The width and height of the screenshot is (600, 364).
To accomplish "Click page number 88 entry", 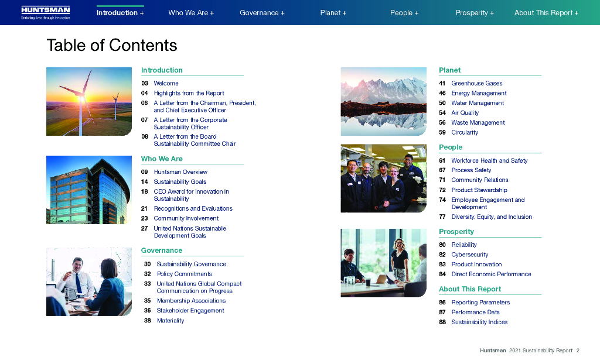I will click(x=442, y=322).
